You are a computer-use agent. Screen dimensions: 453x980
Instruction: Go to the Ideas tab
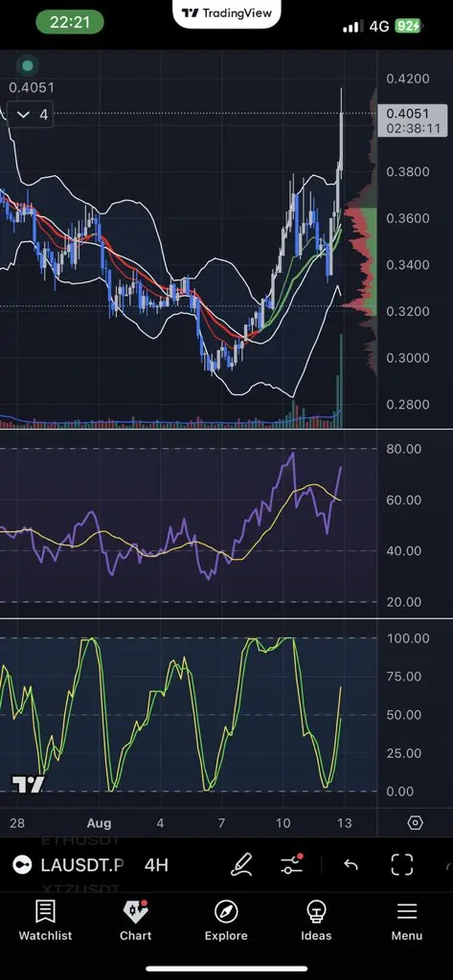tap(316, 921)
